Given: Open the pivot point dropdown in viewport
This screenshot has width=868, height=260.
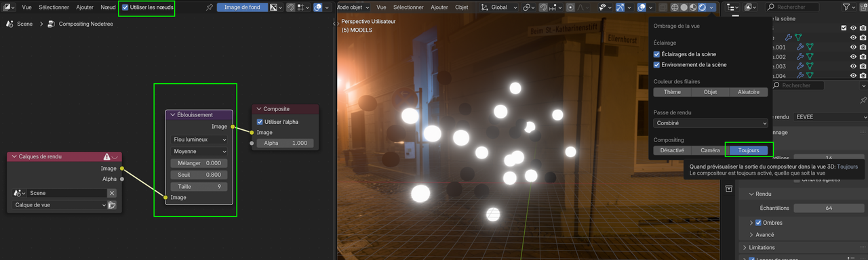Looking at the screenshot, I should point(529,7).
